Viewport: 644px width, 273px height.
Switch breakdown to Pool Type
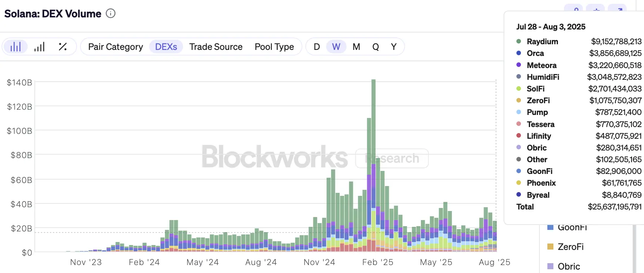(274, 47)
